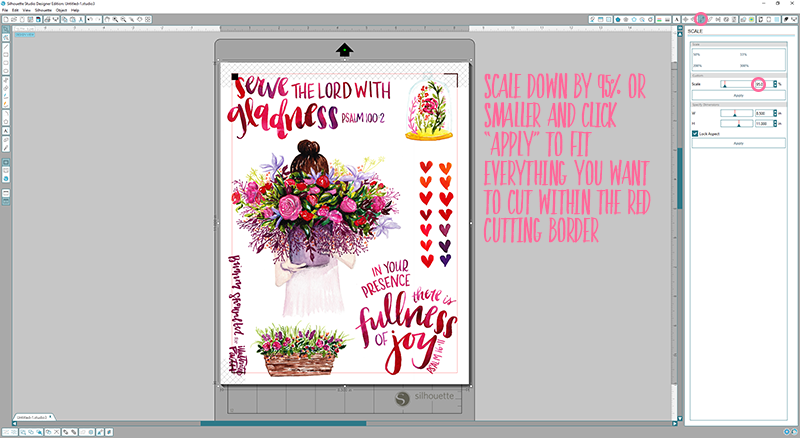Click the W width value field
800x438 pixels.
(x=763, y=113)
